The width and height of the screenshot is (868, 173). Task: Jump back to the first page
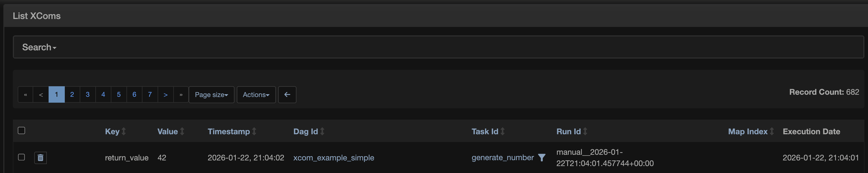pyautogui.click(x=25, y=94)
